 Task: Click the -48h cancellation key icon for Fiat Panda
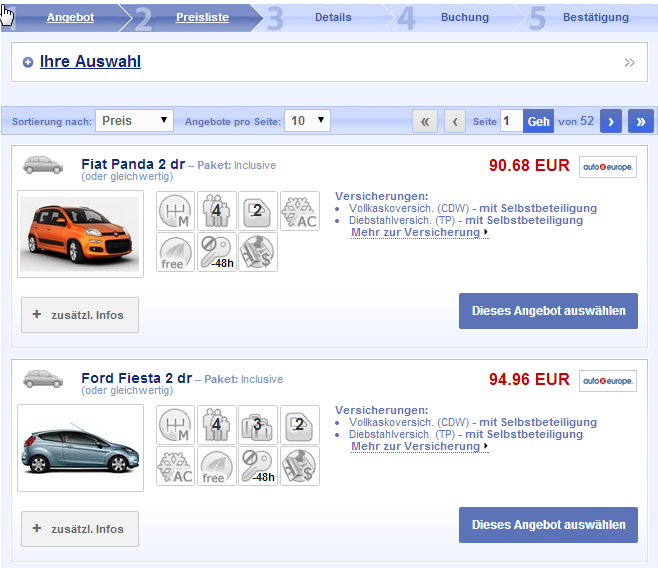tap(217, 252)
